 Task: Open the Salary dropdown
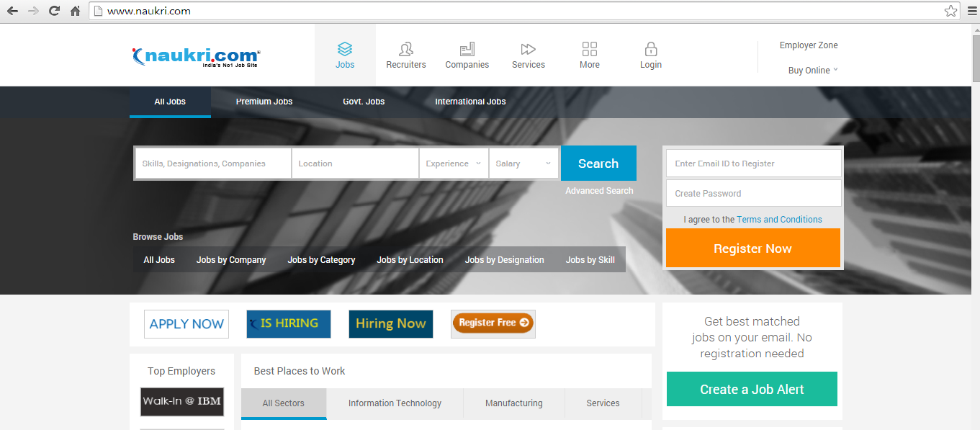click(523, 164)
